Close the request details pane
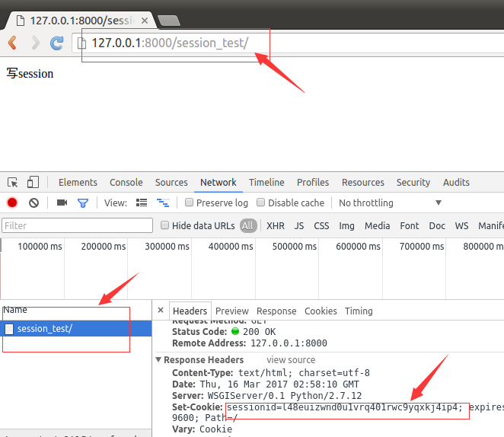The height and width of the screenshot is (437, 504). pos(161,311)
